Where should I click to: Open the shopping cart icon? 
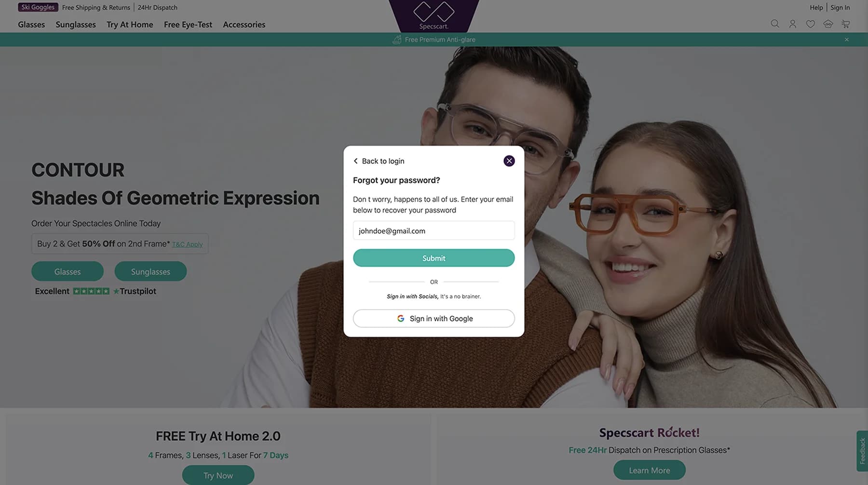[x=845, y=24]
